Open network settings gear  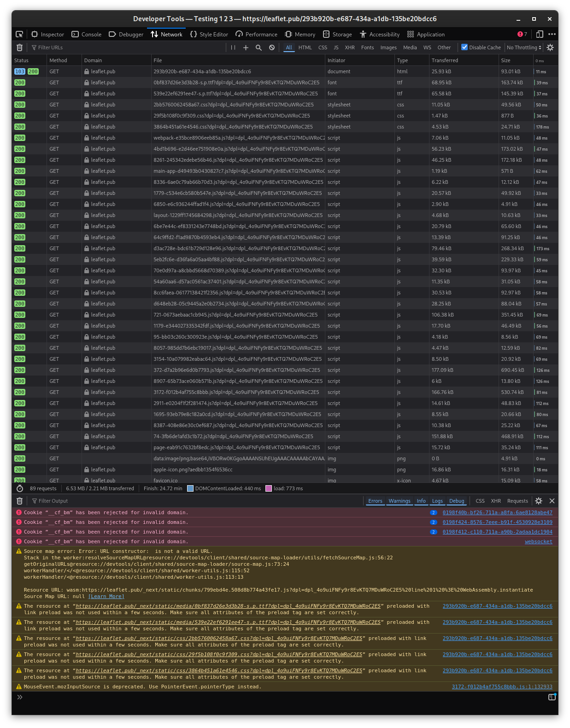(550, 47)
